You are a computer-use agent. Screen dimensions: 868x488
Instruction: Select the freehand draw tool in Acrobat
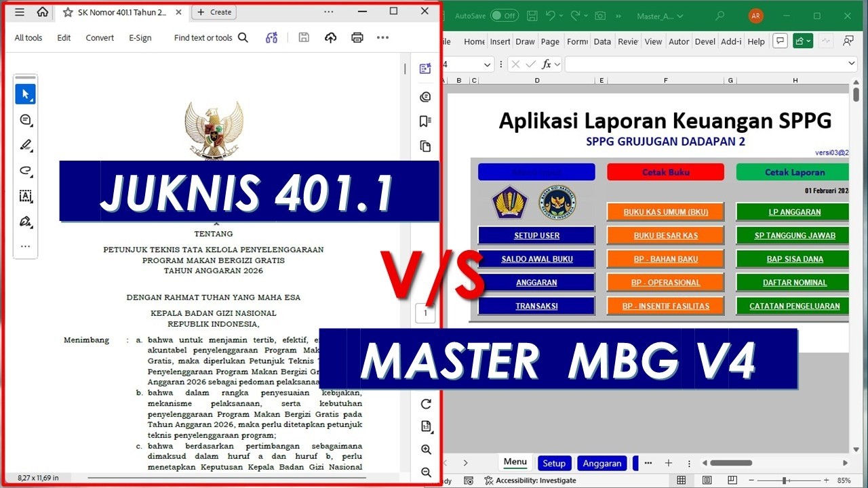coord(26,171)
